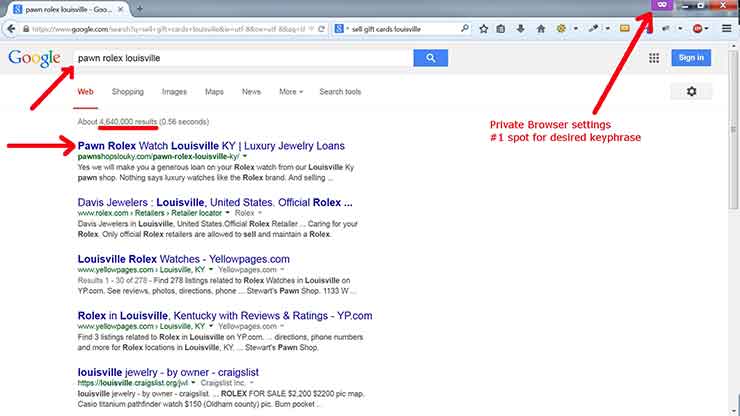The image size is (740, 416).
Task: Expand arrow next to pawnshopslouky.com URL
Action: (x=245, y=156)
